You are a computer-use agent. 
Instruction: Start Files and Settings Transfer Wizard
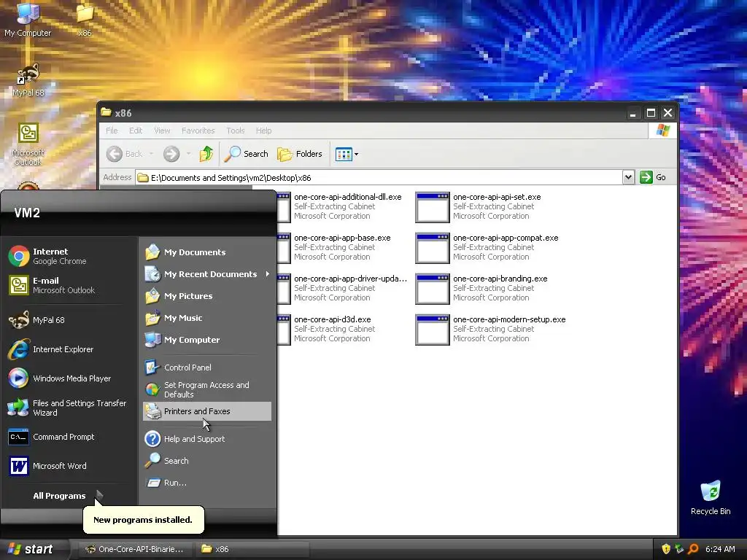[x=68, y=408]
